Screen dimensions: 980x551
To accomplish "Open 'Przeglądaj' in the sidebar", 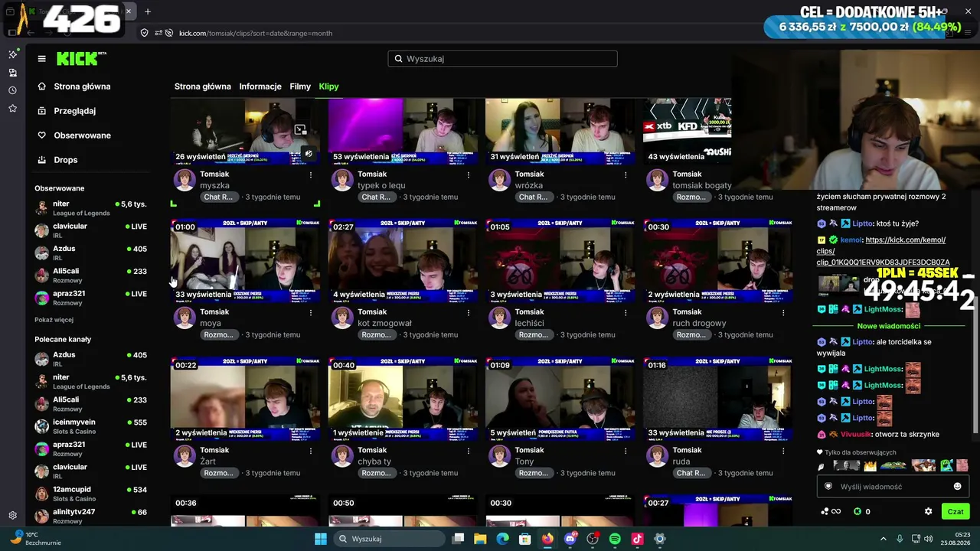I will point(74,111).
